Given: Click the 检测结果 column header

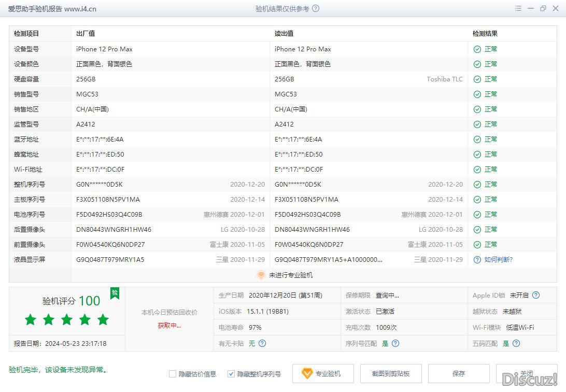Looking at the screenshot, I should pos(485,34).
